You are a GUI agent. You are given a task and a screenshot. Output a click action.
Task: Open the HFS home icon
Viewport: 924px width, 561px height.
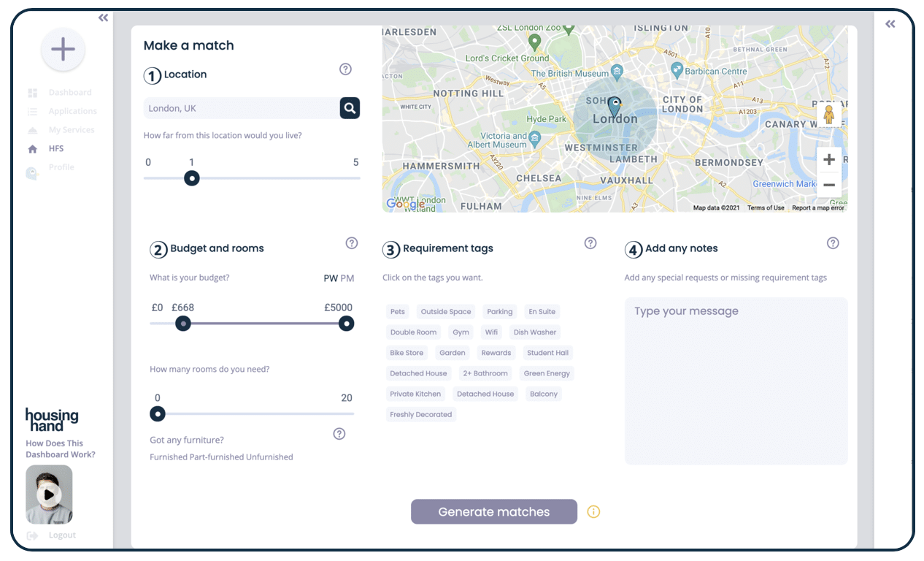click(32, 148)
